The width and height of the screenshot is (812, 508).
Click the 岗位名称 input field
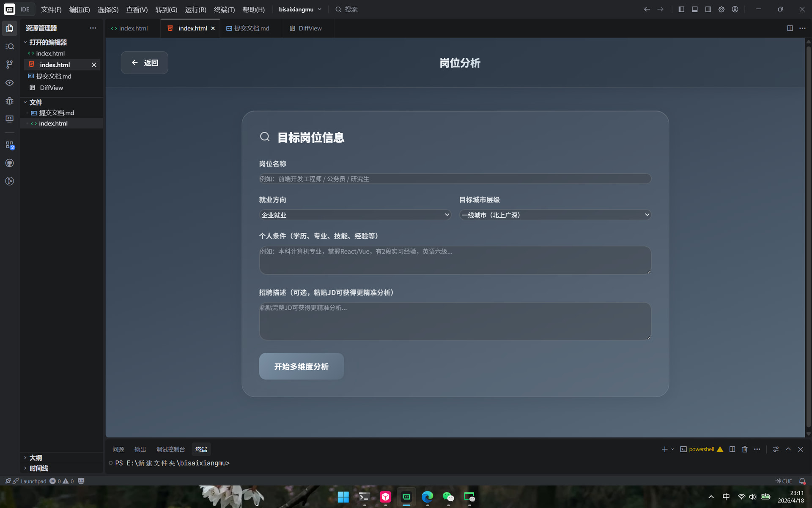455,179
